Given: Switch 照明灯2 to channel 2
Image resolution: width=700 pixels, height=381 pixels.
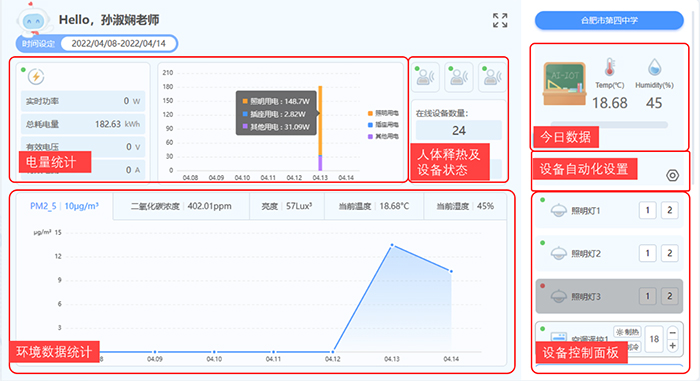Looking at the screenshot, I should [x=670, y=253].
